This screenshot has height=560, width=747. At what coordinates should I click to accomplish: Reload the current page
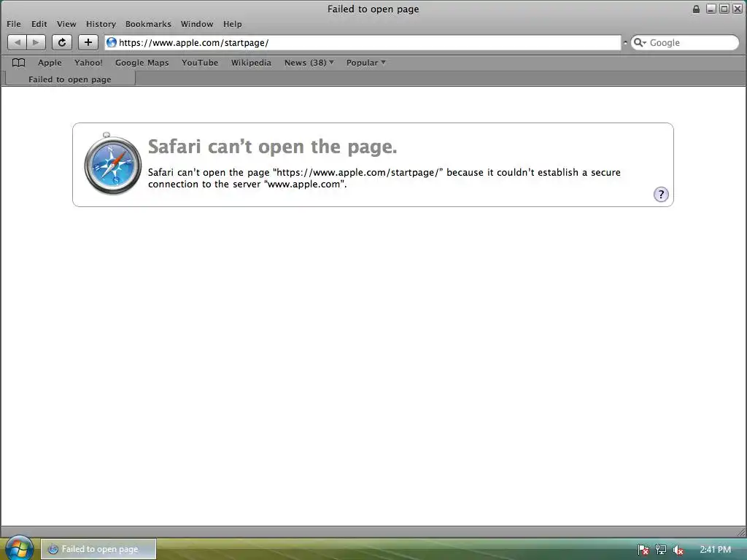(62, 42)
